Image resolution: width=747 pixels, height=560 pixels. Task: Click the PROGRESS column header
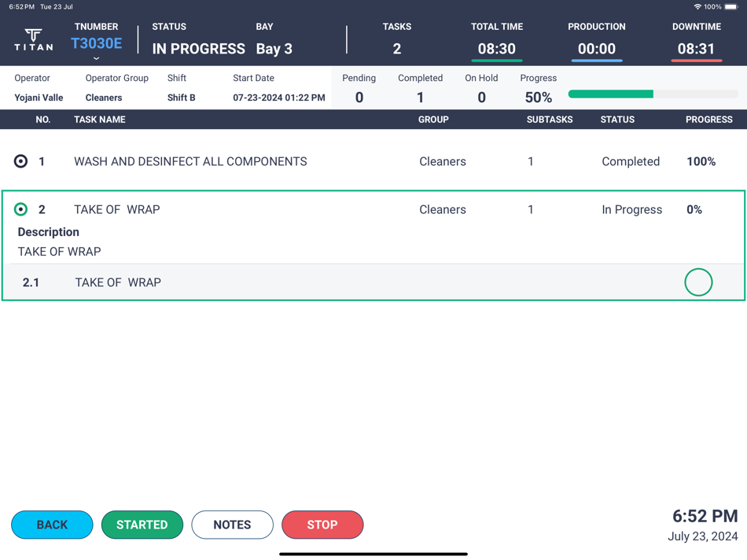click(x=709, y=120)
